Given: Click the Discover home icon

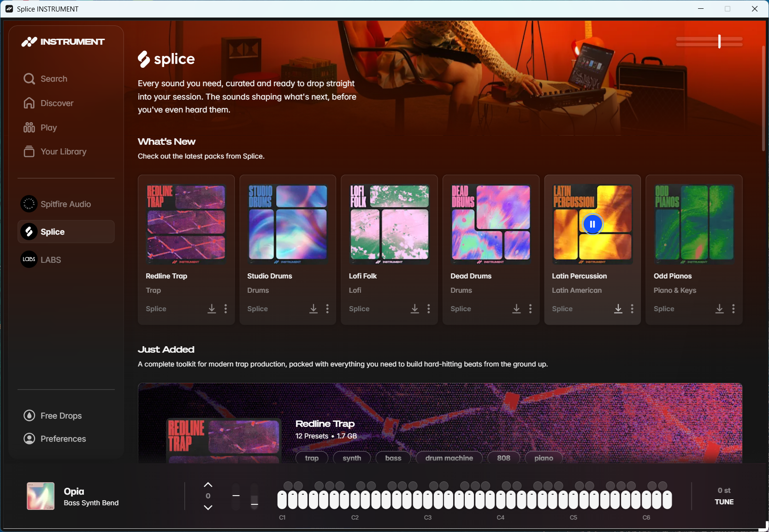Looking at the screenshot, I should pos(29,103).
